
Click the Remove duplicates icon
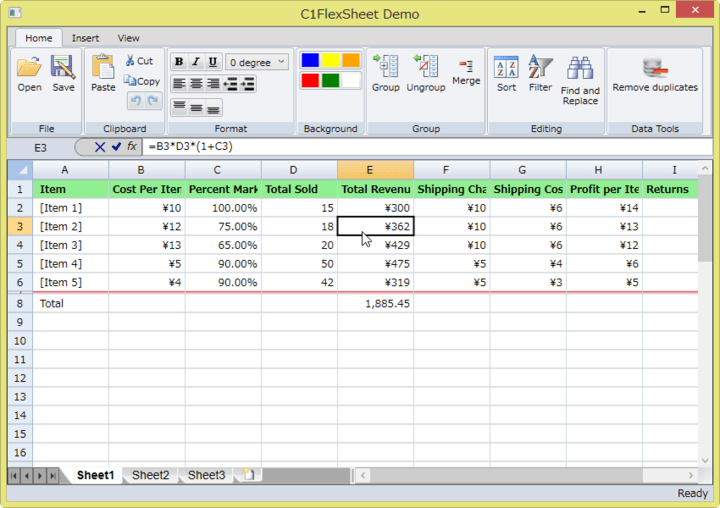(655, 68)
